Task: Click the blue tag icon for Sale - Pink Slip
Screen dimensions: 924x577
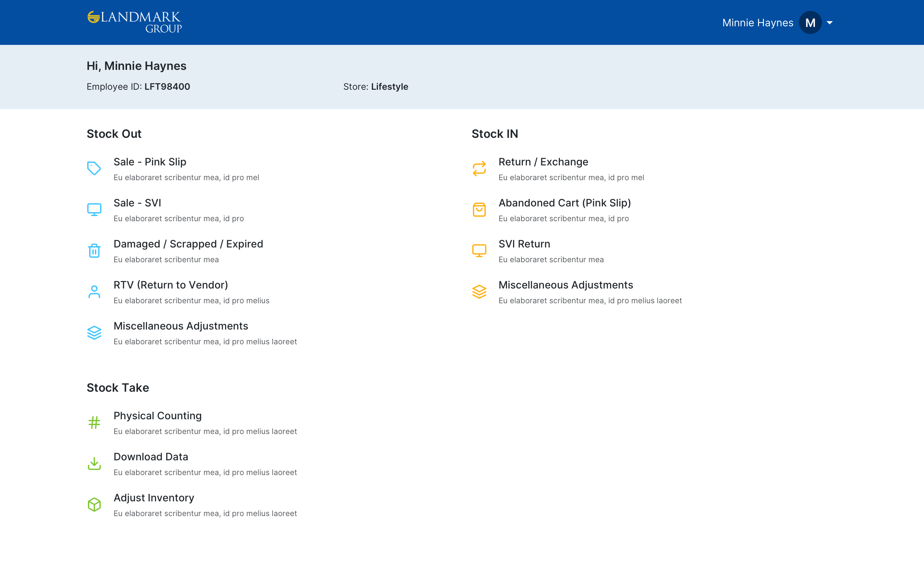Action: [94, 168]
